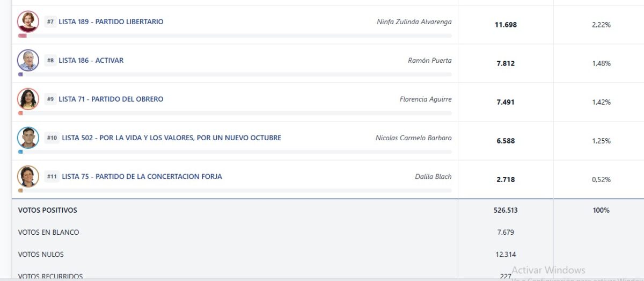Click the #10 rank badge
The width and height of the screenshot is (644, 281).
(52, 138)
